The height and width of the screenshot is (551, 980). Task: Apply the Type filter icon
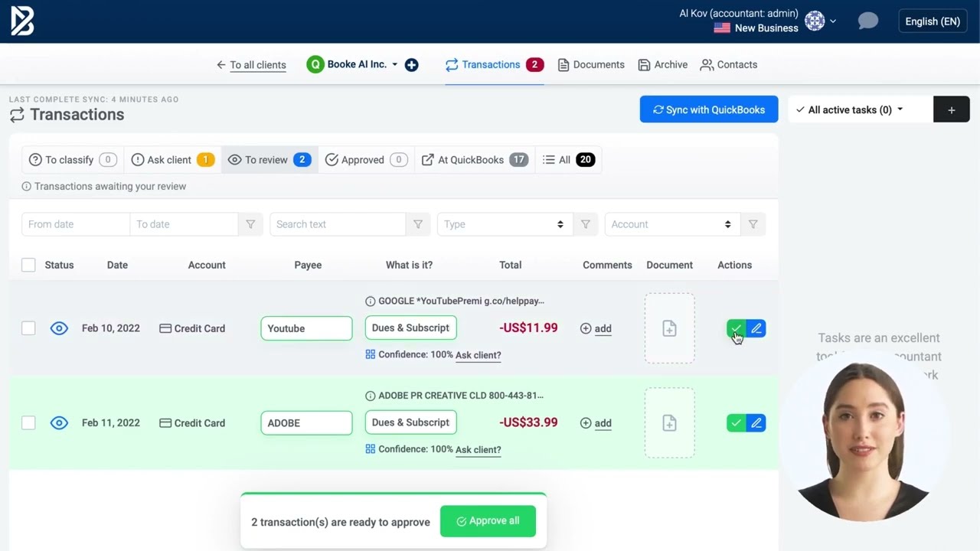tap(586, 224)
